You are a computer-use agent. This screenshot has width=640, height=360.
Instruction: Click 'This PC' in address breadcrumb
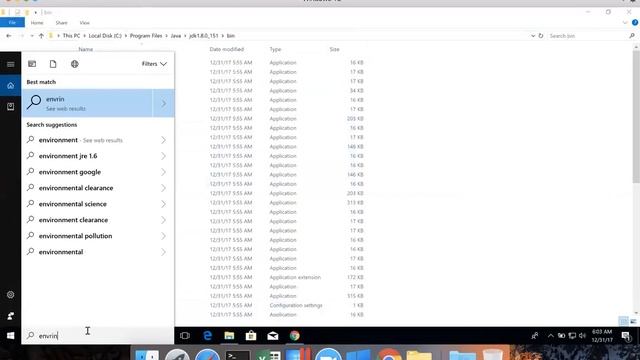[71, 36]
